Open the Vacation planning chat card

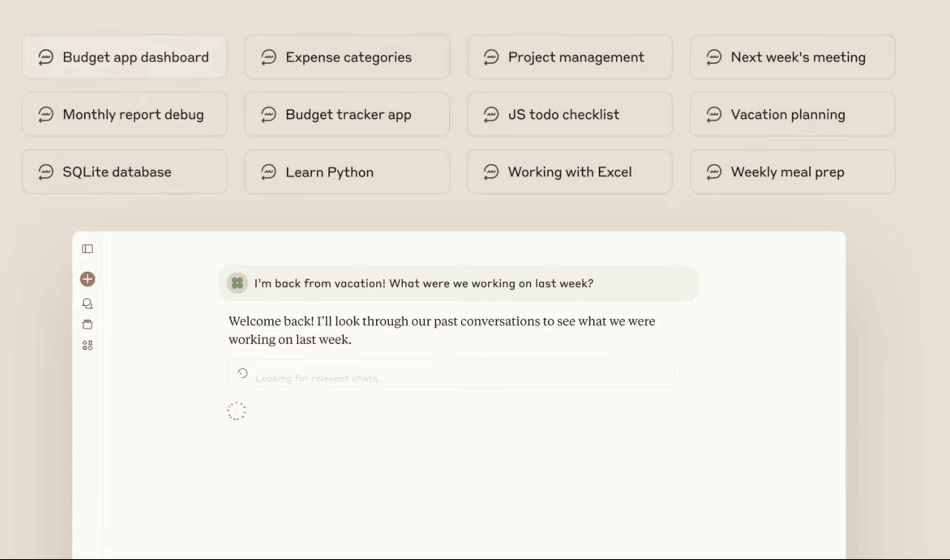(x=792, y=114)
